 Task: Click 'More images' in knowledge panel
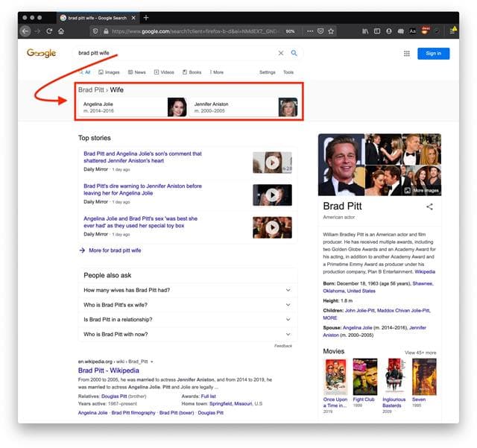pyautogui.click(x=422, y=191)
